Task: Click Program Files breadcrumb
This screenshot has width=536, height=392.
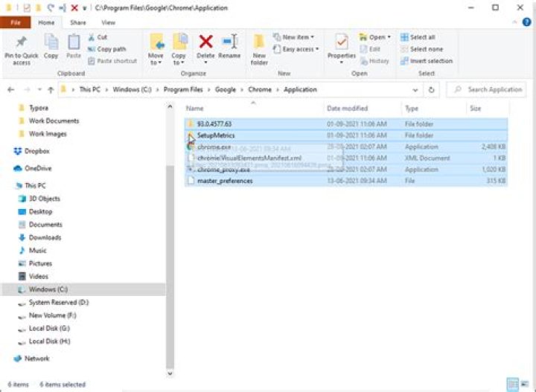Action: (183, 90)
